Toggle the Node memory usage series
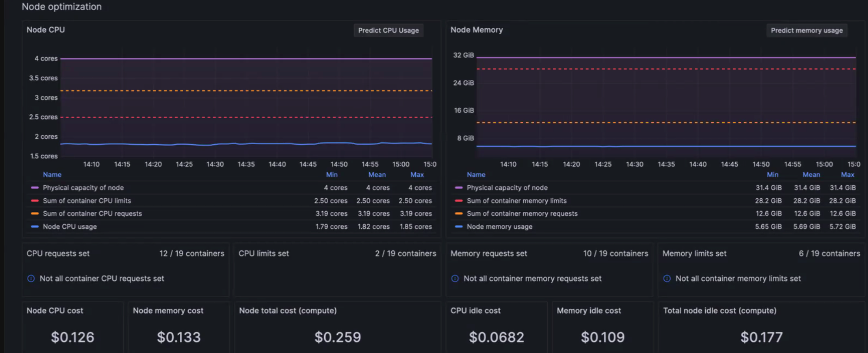This screenshot has width=868, height=353. [x=499, y=226]
